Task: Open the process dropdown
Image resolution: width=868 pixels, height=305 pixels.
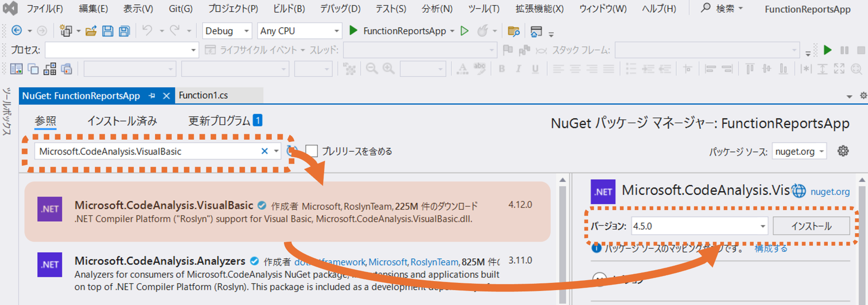Action: pyautogui.click(x=122, y=50)
